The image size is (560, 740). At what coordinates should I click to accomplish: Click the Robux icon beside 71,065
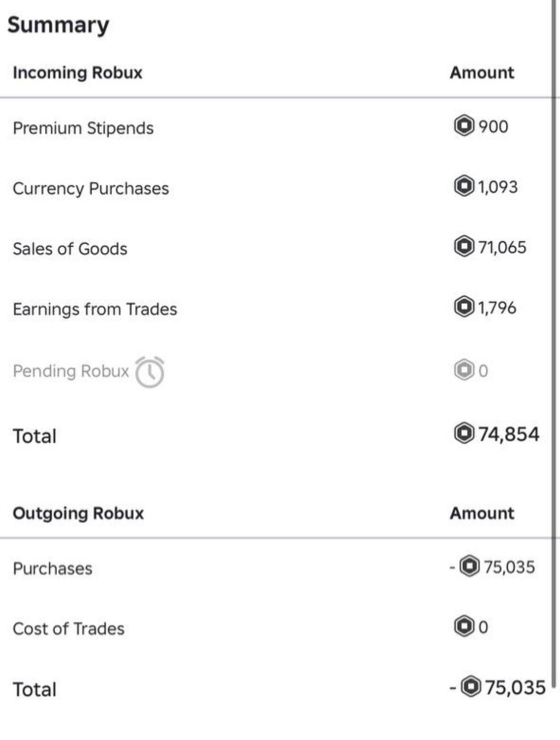[x=464, y=247]
